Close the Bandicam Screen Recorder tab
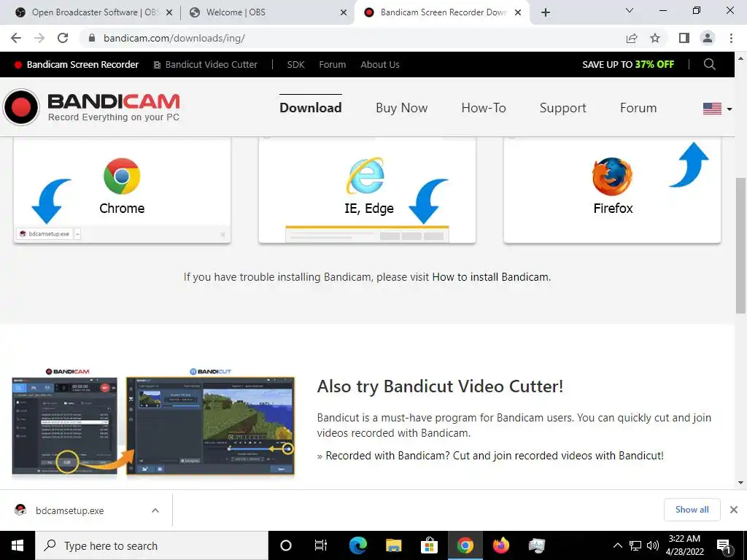This screenshot has height=560, width=747. tap(519, 13)
